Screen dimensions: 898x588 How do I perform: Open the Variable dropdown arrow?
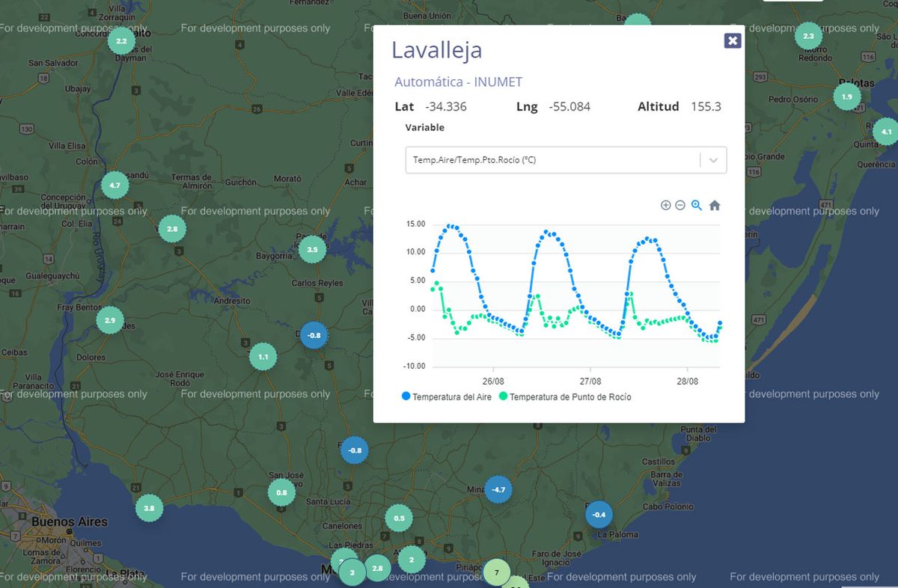(713, 160)
